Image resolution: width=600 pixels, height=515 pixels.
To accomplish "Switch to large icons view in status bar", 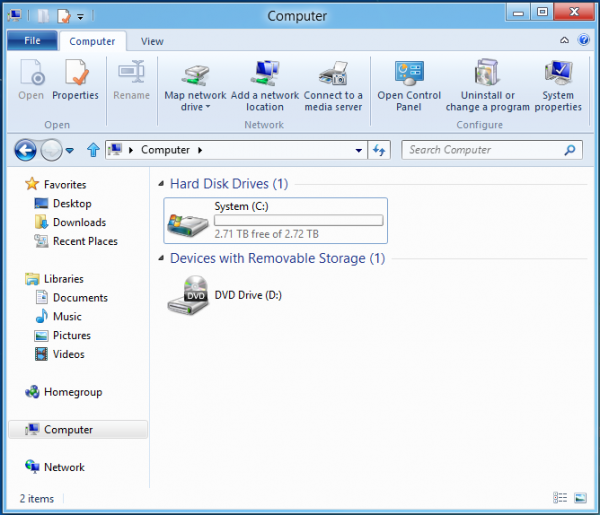I will coord(580,498).
